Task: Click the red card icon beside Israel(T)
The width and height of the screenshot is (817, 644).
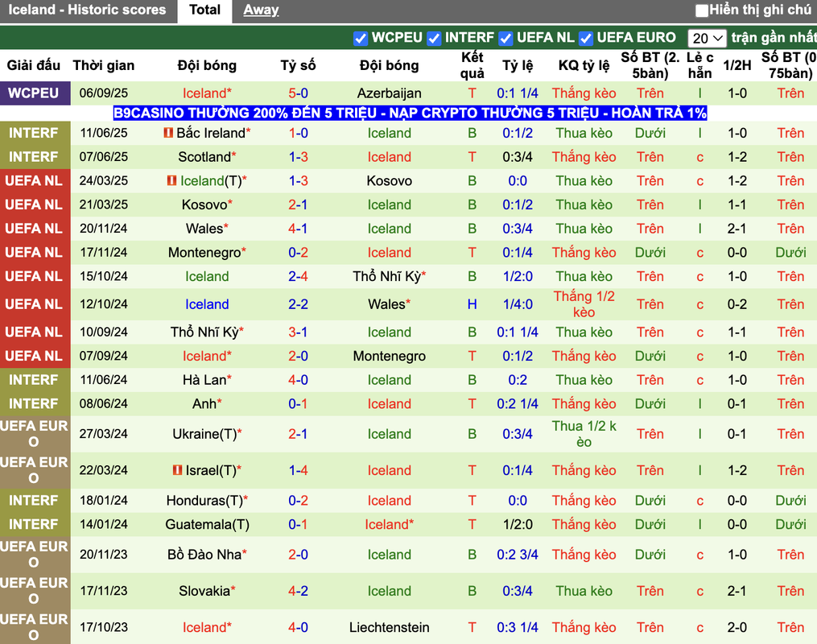Action: 177,470
